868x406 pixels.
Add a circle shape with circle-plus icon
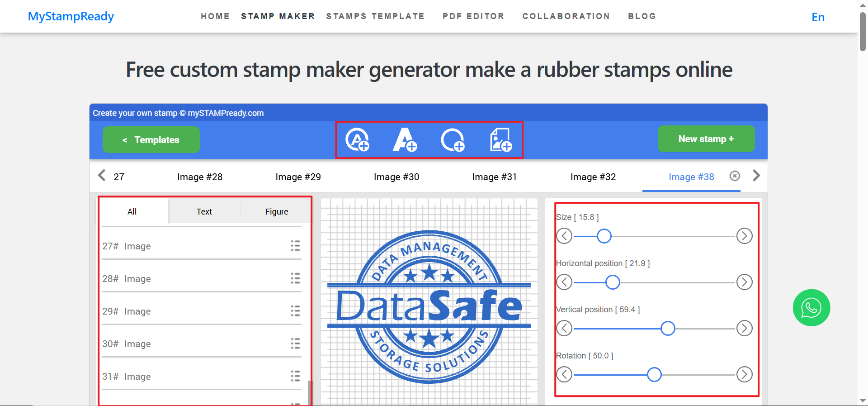click(453, 140)
